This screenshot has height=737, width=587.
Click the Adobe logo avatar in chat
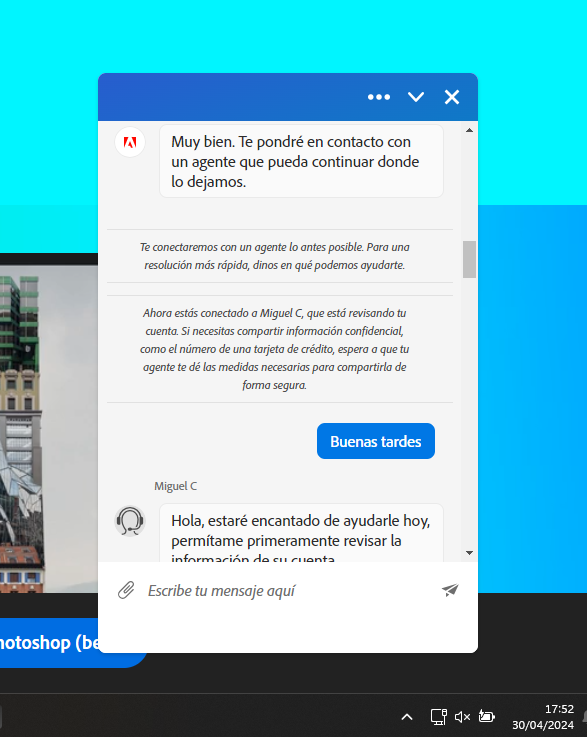(130, 142)
